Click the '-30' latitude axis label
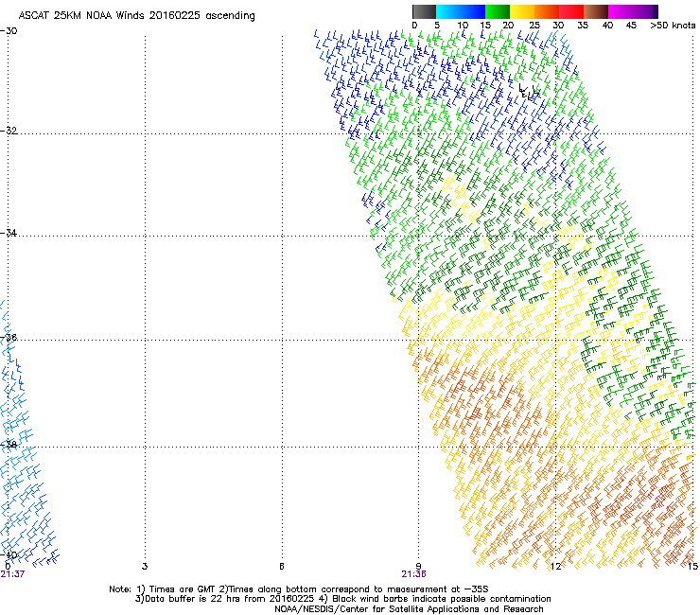 9,31
